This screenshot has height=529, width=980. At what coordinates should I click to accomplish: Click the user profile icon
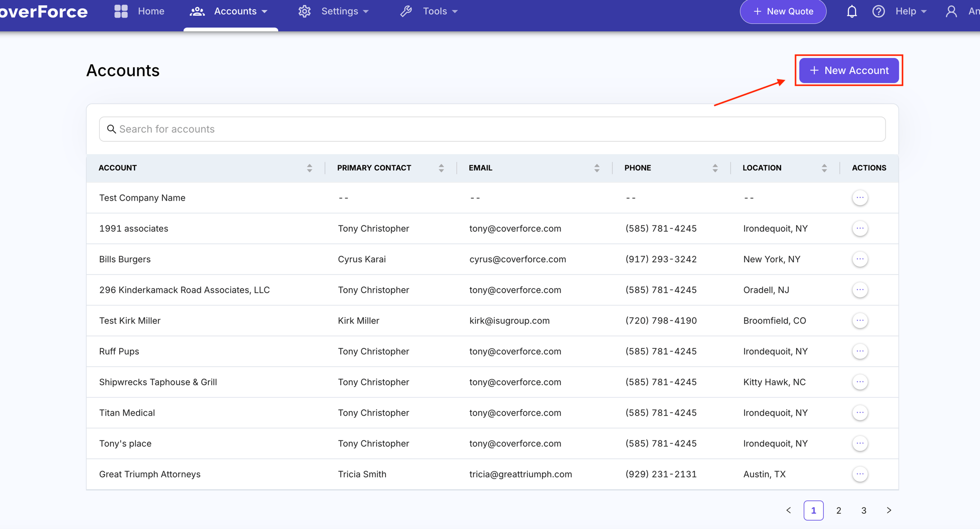click(951, 11)
